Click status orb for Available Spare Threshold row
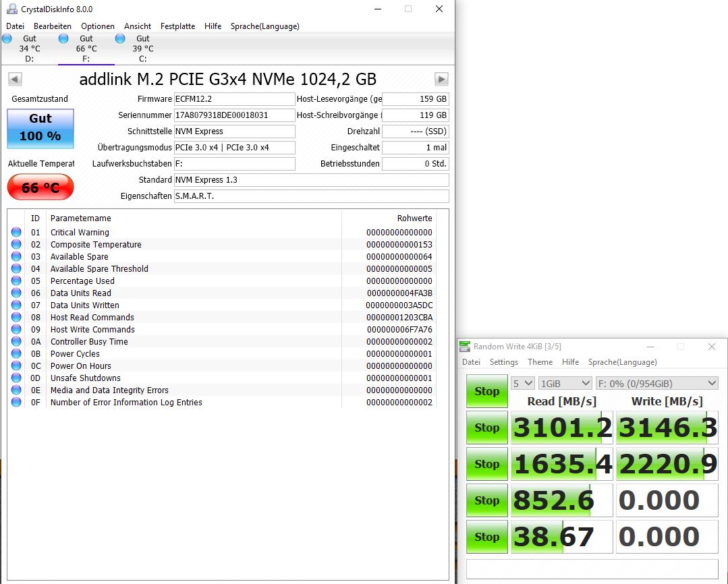Viewport: 728px width, 584px height. (x=16, y=268)
